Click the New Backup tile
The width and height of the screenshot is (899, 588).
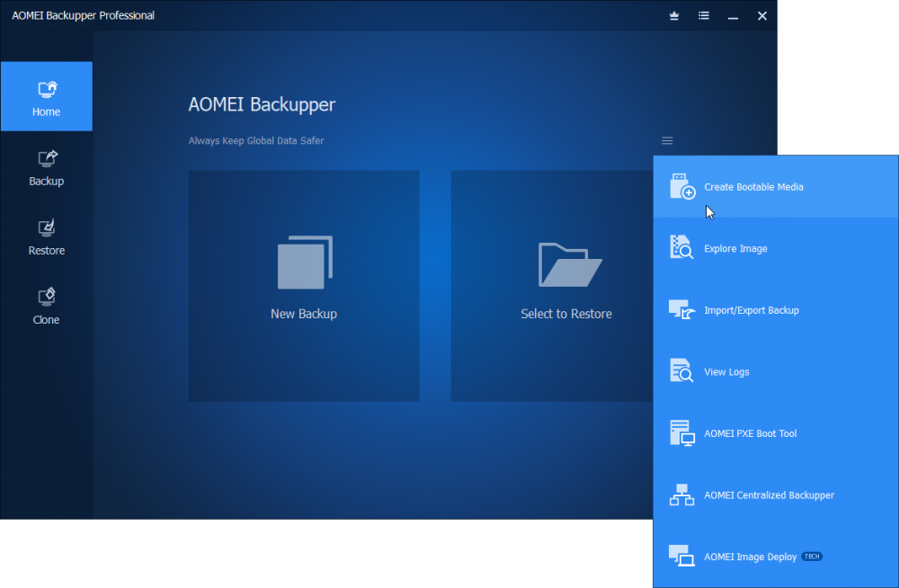coord(304,286)
